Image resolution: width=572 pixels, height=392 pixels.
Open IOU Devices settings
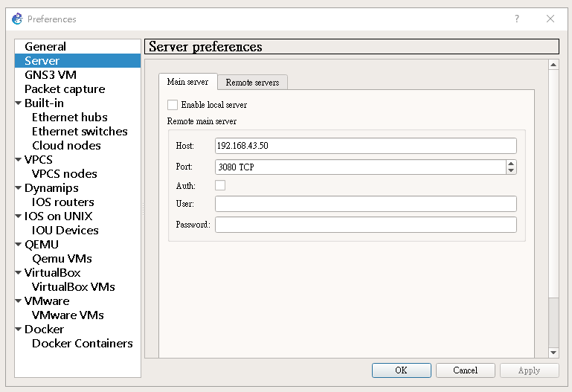click(x=77, y=230)
